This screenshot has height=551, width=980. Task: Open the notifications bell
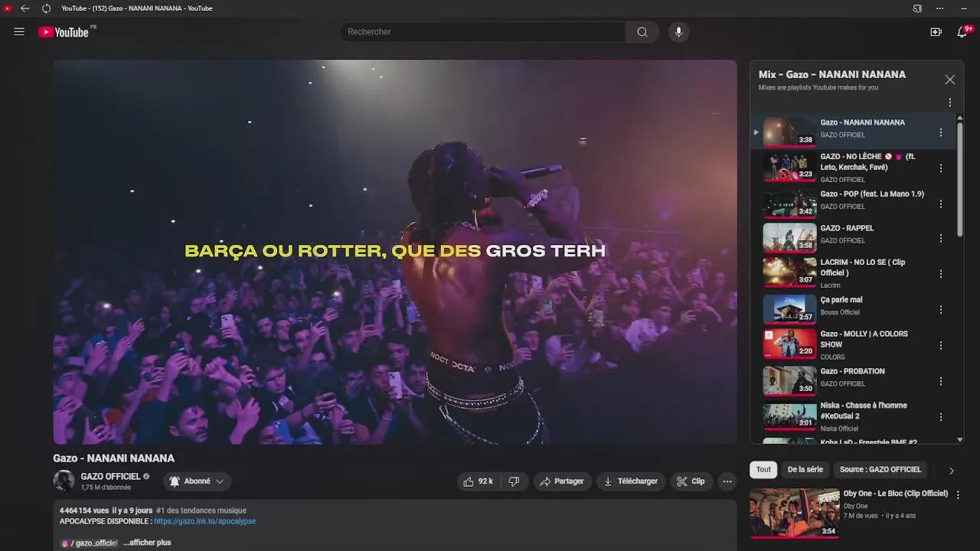tap(962, 32)
